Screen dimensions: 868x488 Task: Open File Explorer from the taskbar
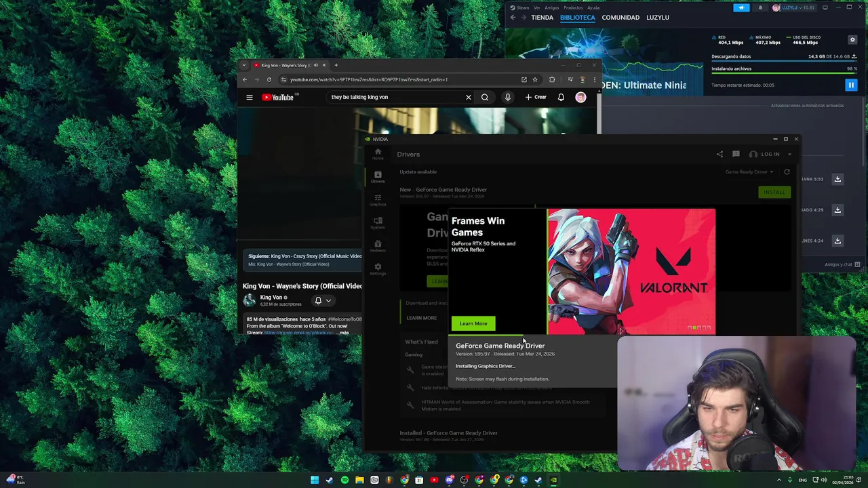(359, 480)
